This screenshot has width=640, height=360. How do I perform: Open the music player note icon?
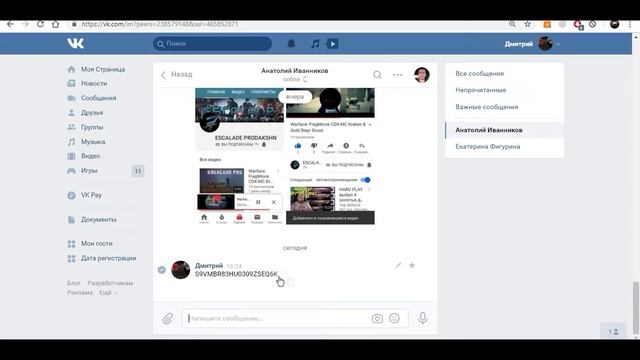pos(315,44)
